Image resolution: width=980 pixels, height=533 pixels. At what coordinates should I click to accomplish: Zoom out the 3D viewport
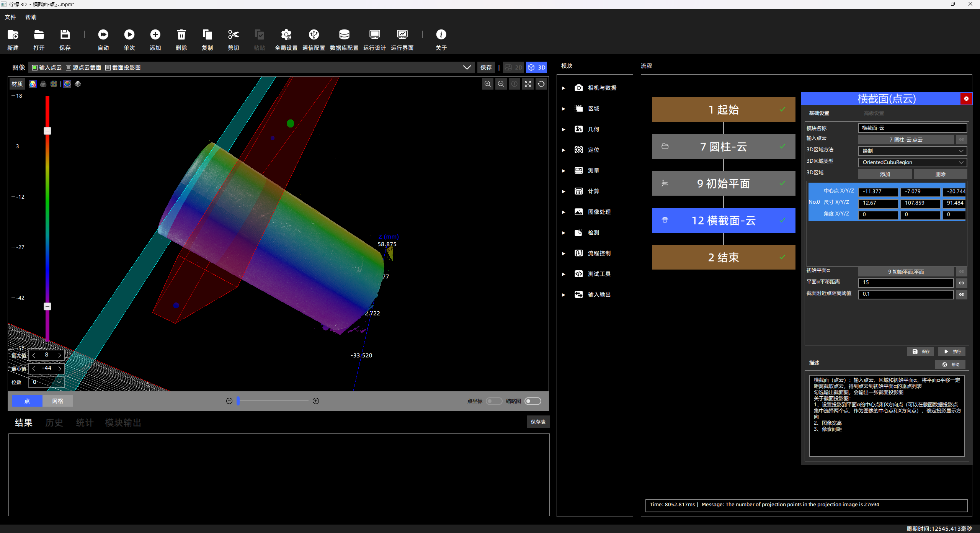point(501,84)
